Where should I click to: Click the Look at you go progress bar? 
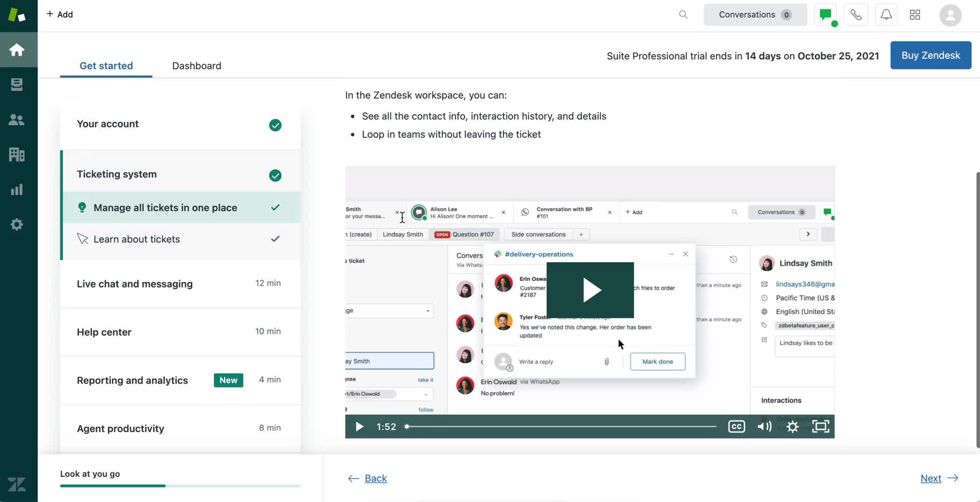[x=180, y=486]
